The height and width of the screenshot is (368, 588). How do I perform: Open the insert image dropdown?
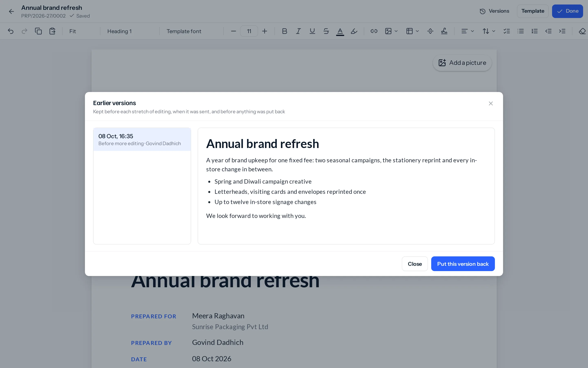(x=391, y=31)
